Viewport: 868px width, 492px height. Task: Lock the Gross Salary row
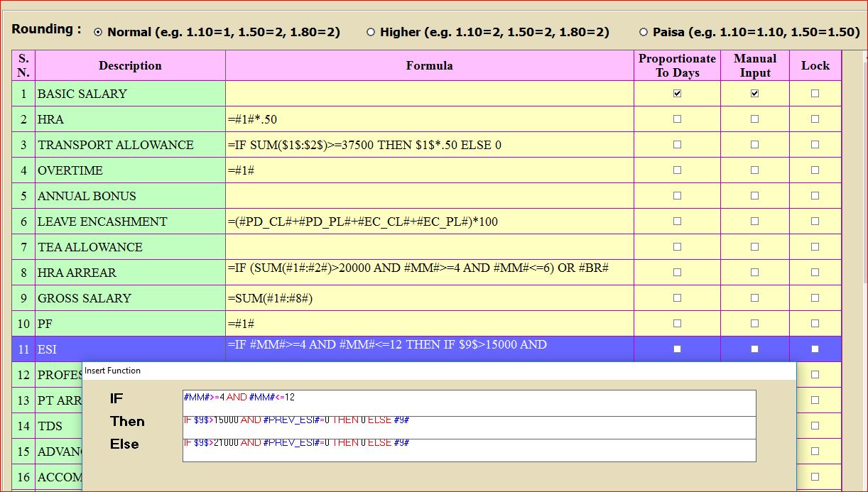tap(815, 298)
